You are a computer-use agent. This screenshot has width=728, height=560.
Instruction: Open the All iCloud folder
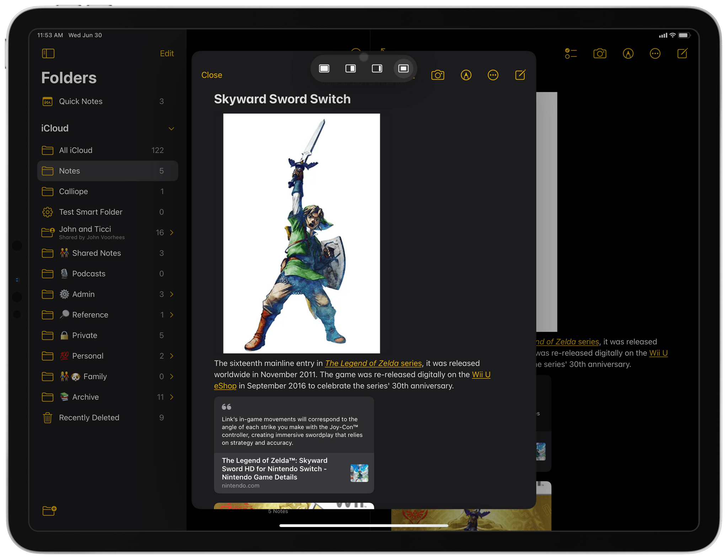(x=107, y=150)
